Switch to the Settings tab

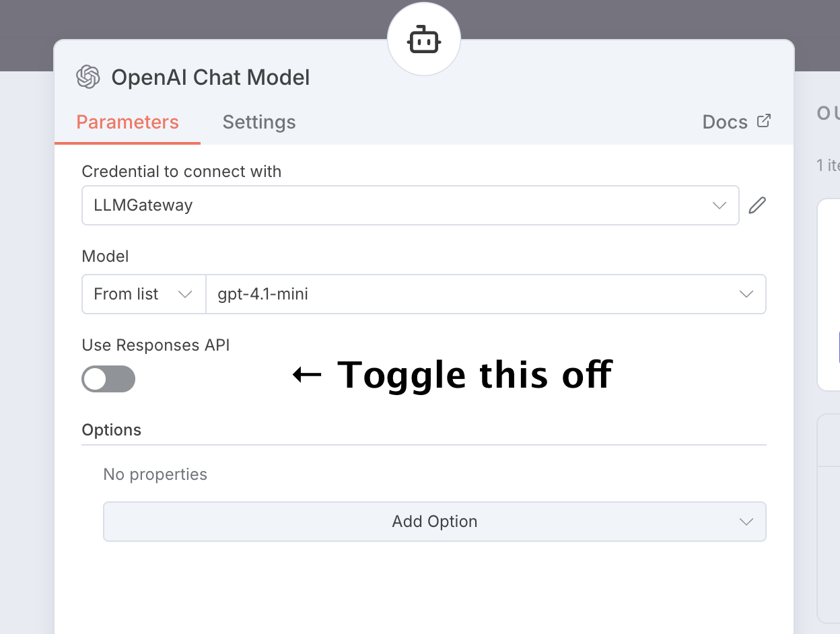[x=259, y=122]
